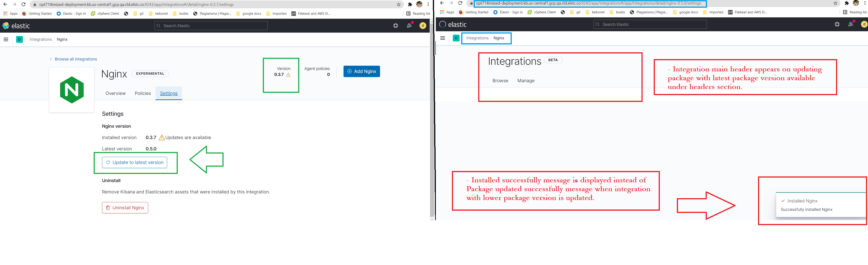Open help lifebuoy icon in left window
This screenshot has width=868, height=265.
(396, 26)
